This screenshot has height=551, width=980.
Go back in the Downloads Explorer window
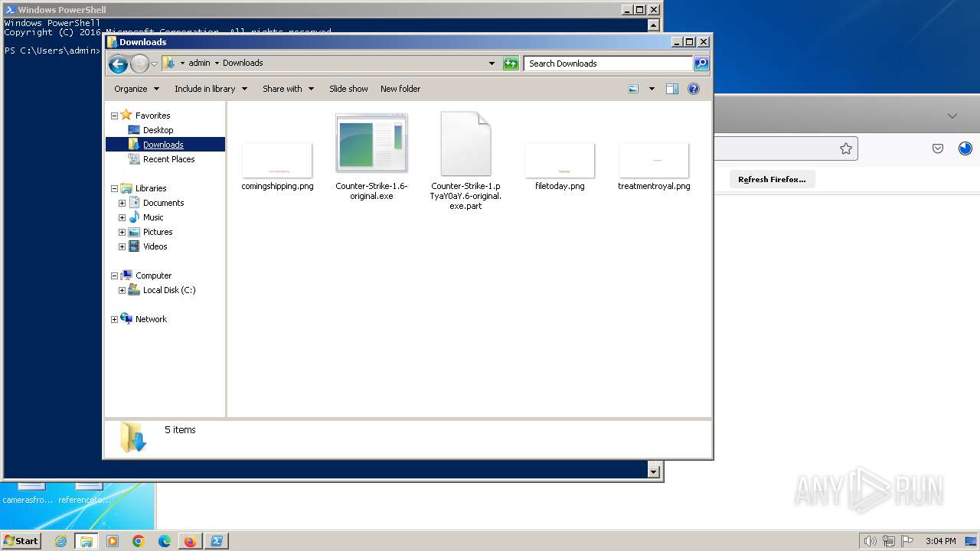point(118,64)
